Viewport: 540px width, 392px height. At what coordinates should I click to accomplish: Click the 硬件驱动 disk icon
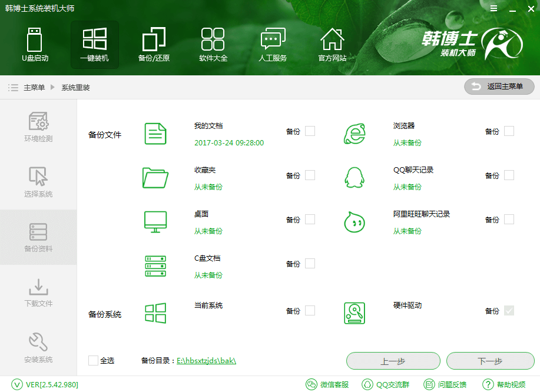point(355,313)
